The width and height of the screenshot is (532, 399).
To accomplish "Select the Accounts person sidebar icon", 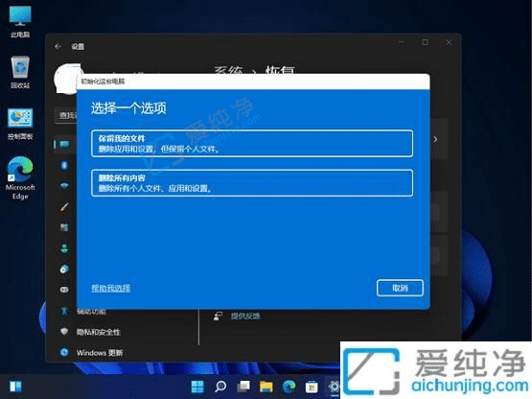I will click(64, 248).
